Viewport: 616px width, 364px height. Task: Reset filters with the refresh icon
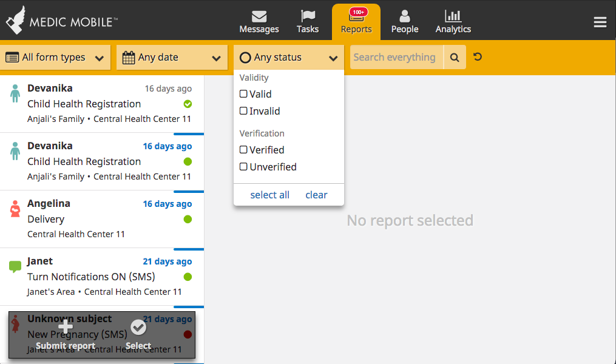pyautogui.click(x=478, y=57)
